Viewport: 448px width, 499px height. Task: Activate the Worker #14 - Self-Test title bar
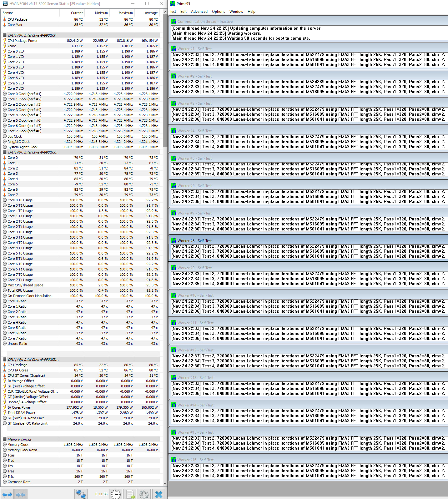click(x=309, y=405)
